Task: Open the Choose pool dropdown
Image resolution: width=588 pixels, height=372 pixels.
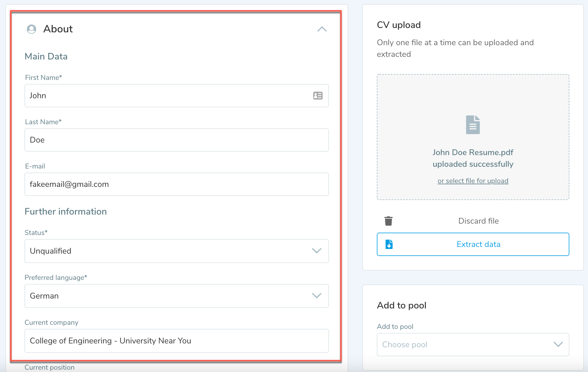Action: click(x=467, y=345)
